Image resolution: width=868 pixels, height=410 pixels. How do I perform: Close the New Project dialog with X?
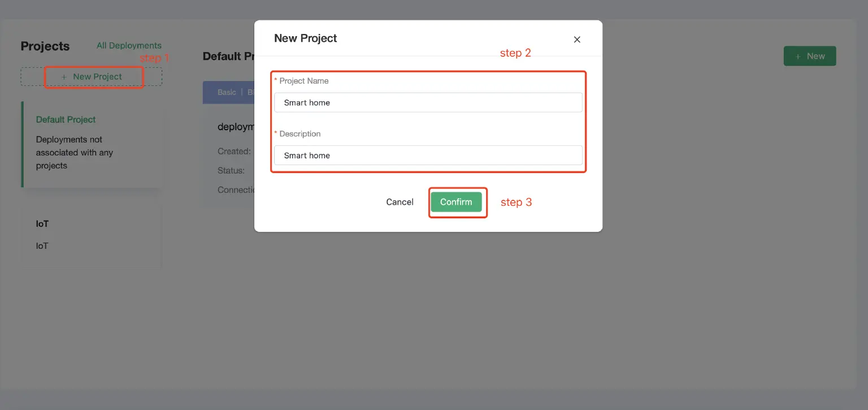tap(577, 40)
